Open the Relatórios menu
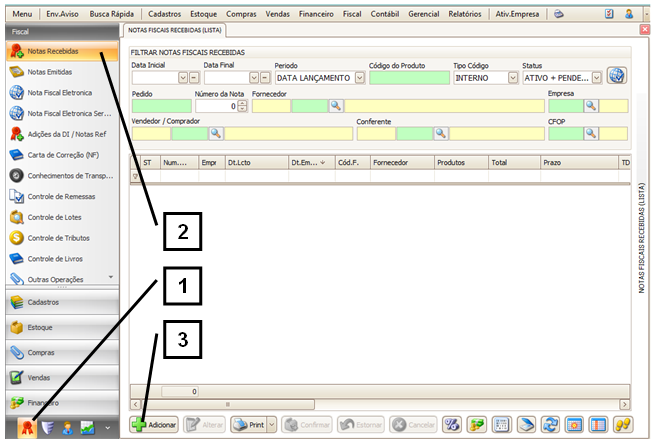 click(463, 15)
